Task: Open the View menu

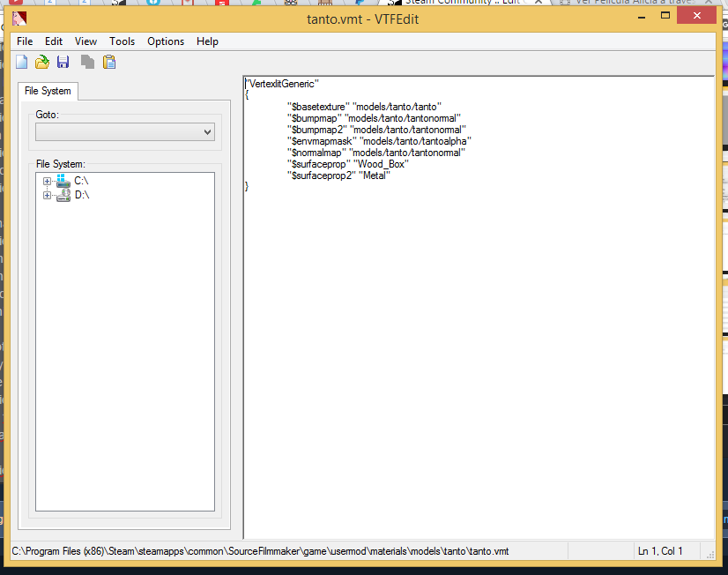Action: (85, 41)
